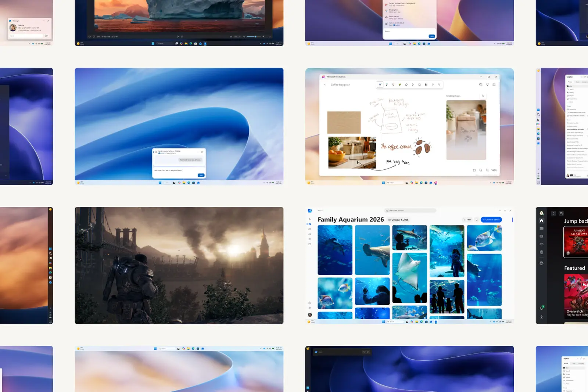Open downloads icon in Xbox app sidebar
Screen dimensions: 588x392
tap(541, 317)
